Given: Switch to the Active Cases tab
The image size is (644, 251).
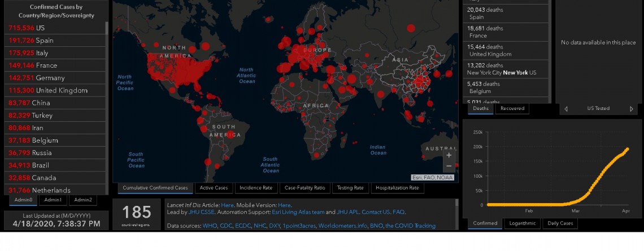Looking at the screenshot, I should coord(214,188).
